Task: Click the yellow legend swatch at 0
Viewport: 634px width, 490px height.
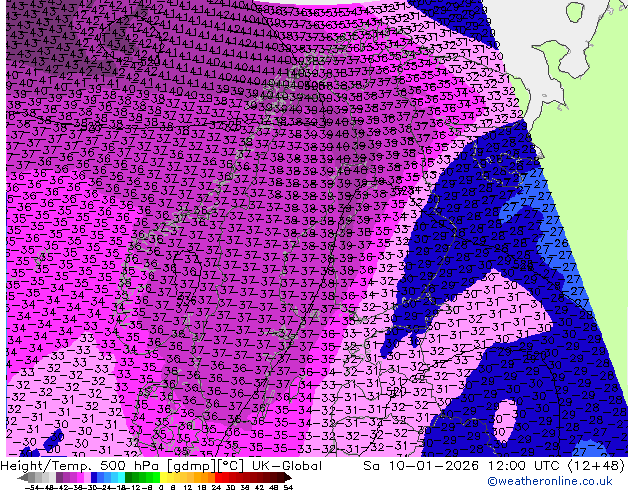Action: [163, 477]
